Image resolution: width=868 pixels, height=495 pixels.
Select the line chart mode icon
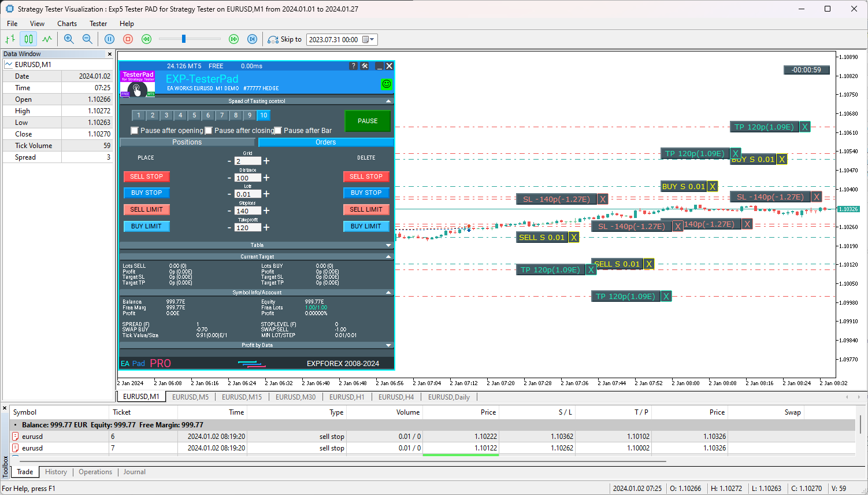(47, 39)
